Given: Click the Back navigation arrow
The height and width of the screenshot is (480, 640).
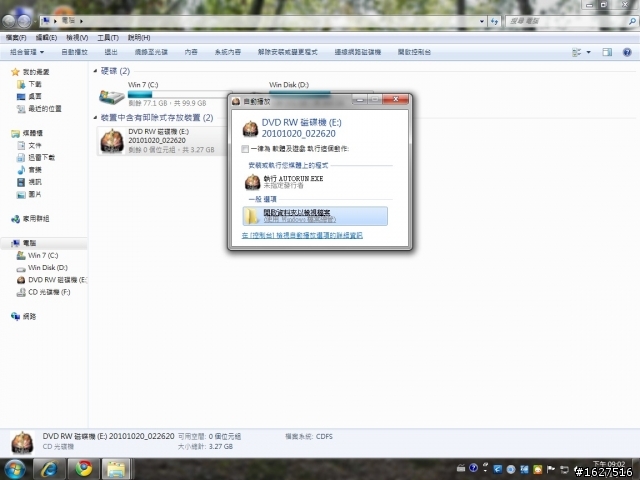Looking at the screenshot, I should point(9,21).
